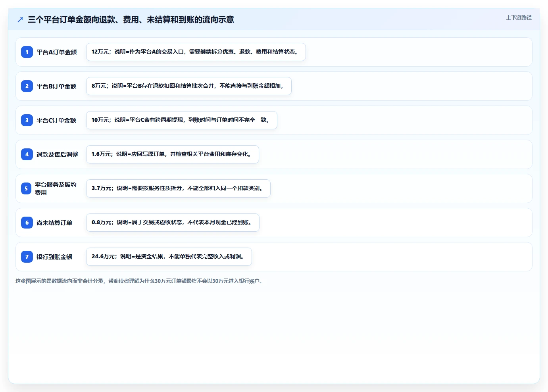Click the footnote starting 这张图展示的是数据流向
The height and width of the screenshot is (392, 548).
tap(140, 281)
